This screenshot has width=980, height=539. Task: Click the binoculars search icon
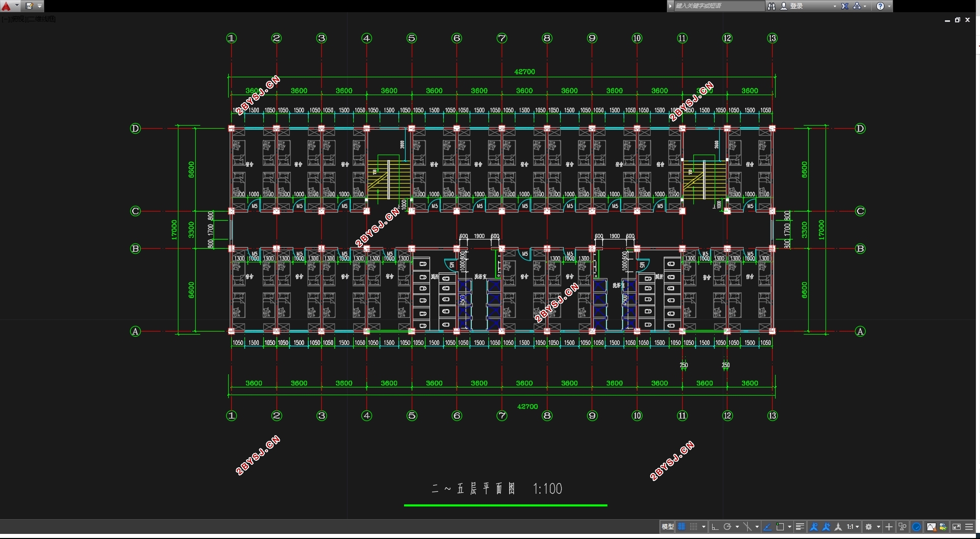(772, 6)
